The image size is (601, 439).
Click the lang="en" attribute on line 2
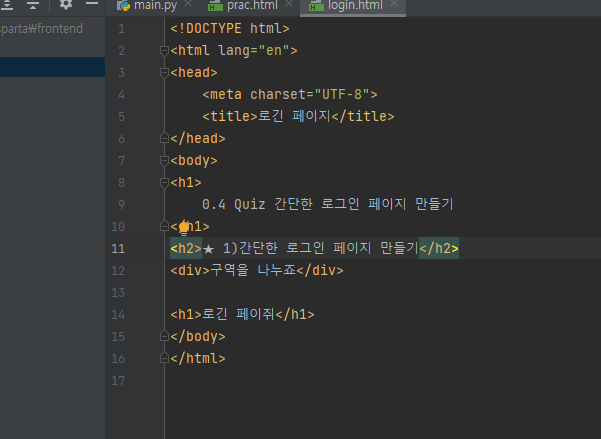(x=253, y=51)
